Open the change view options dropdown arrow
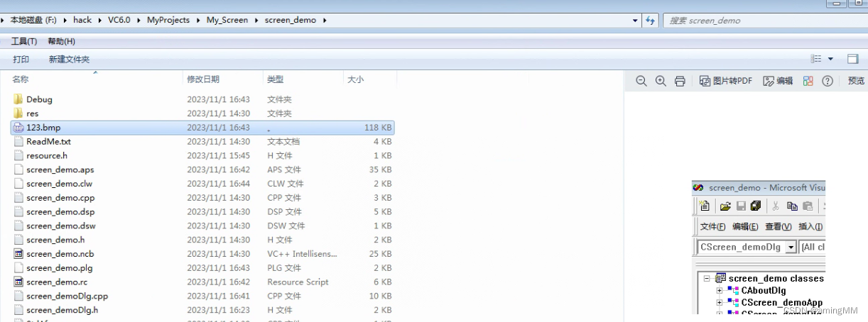This screenshot has width=868, height=322. point(831,59)
